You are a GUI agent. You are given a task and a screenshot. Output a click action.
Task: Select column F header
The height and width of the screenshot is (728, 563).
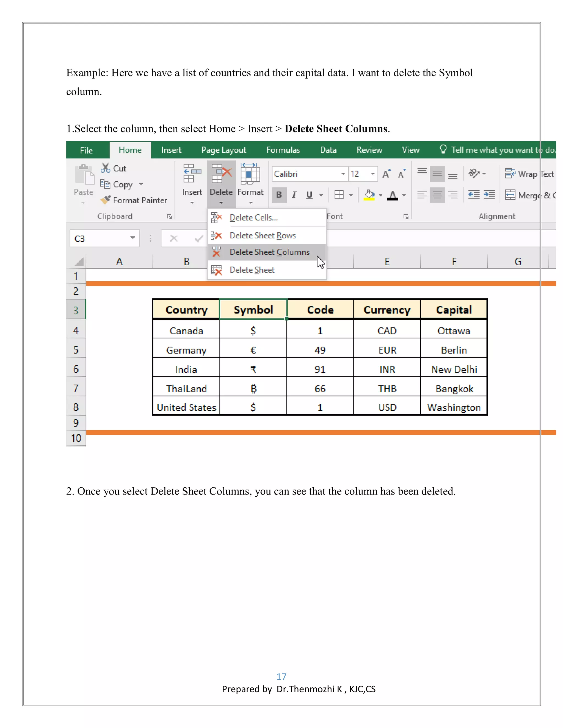[454, 261]
